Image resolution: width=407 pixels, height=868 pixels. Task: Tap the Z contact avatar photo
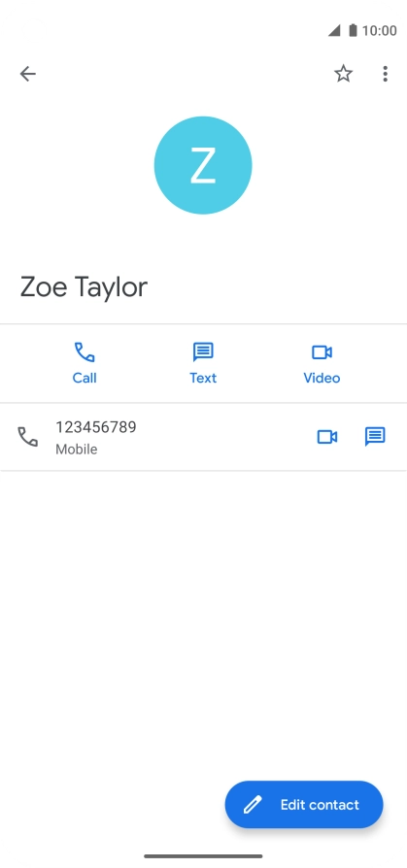coord(203,165)
